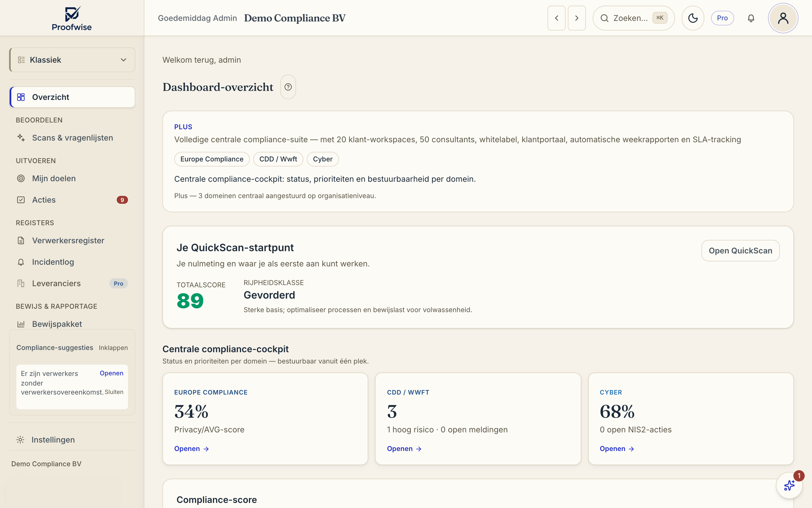Open the Incidentlog
Screen dimensions: 812x508
72,262
